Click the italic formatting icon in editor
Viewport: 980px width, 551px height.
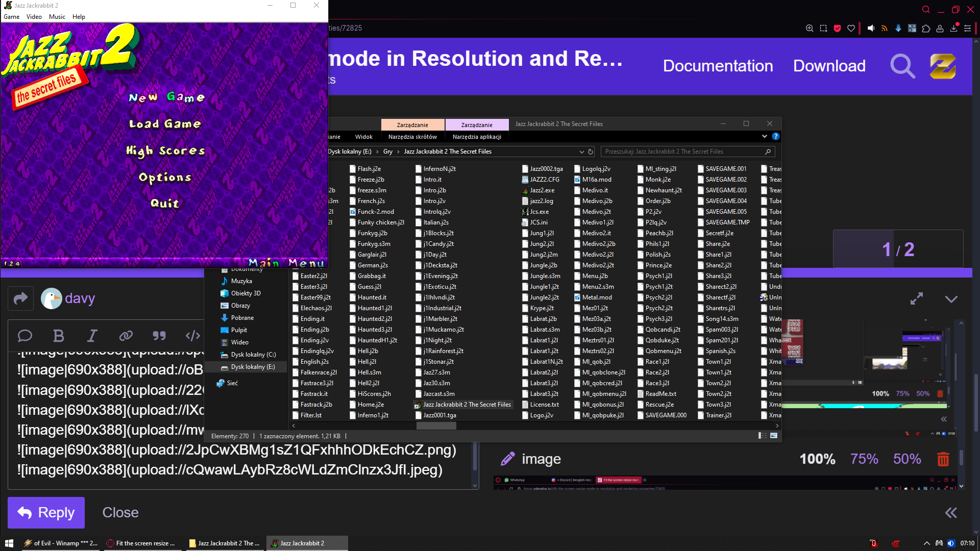(92, 336)
